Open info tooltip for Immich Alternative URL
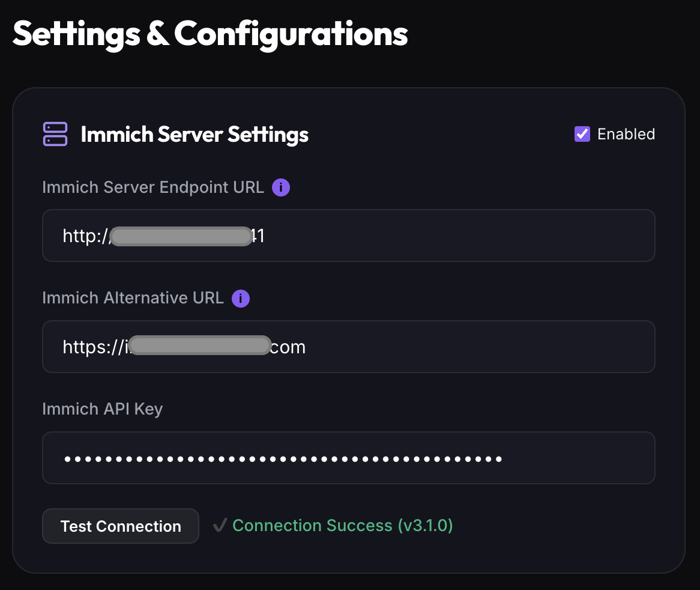 point(241,299)
